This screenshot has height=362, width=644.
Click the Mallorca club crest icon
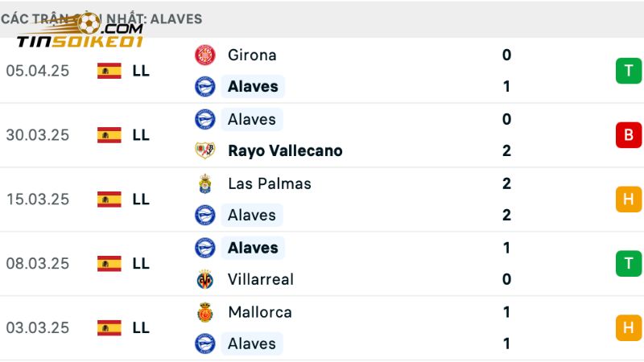205,312
